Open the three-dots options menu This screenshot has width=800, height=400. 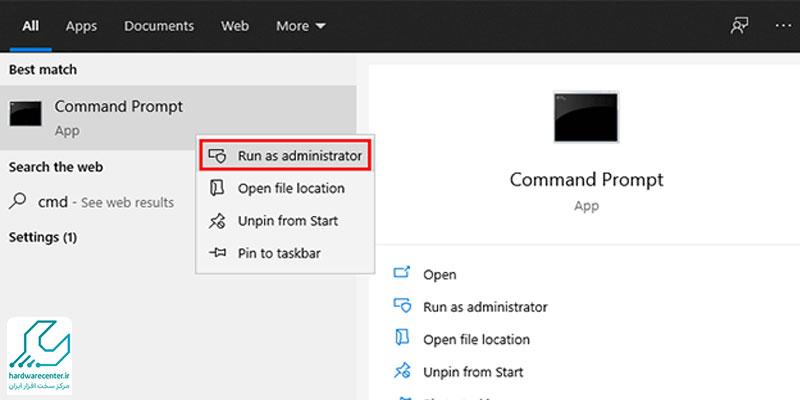click(783, 26)
